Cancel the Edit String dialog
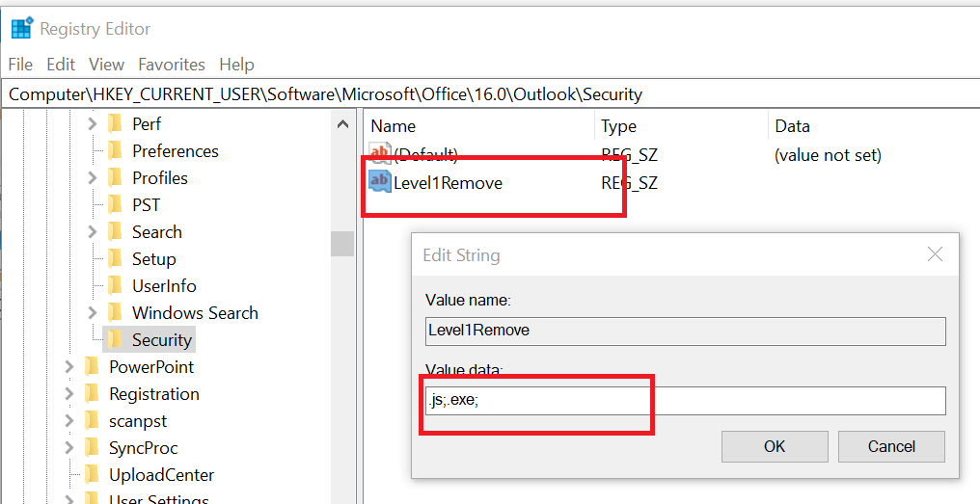The height and width of the screenshot is (504, 980). (x=891, y=446)
